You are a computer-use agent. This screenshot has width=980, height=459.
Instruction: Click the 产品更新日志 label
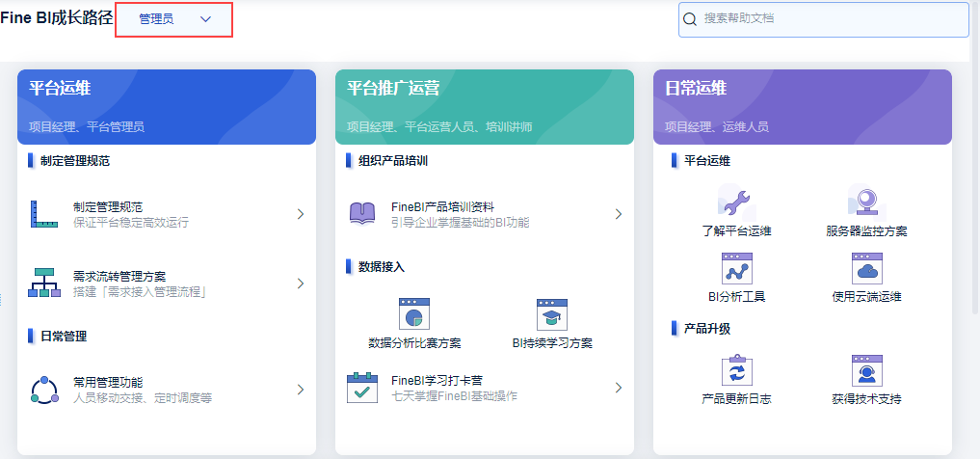tap(736, 399)
